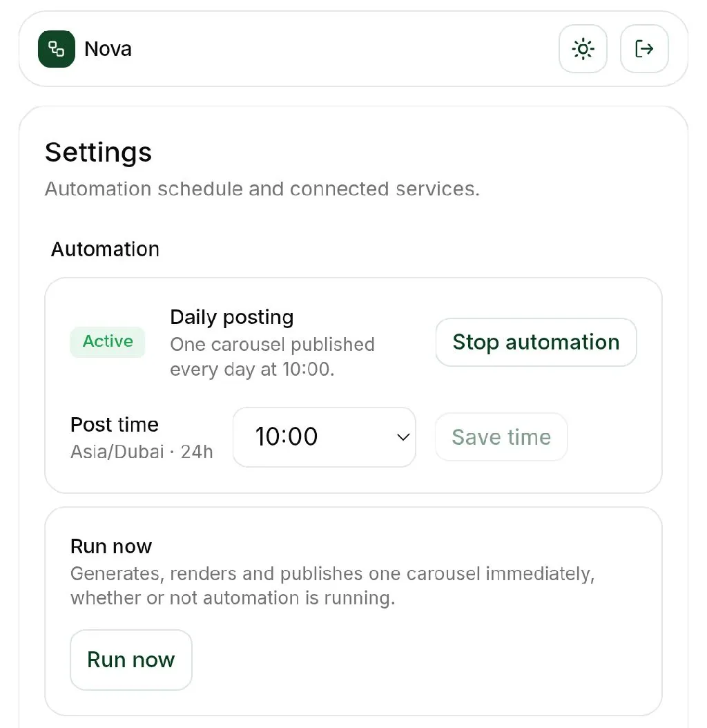The width and height of the screenshot is (707, 728).
Task: Click the Asia/Dubai · 24h timezone text
Action: click(142, 452)
